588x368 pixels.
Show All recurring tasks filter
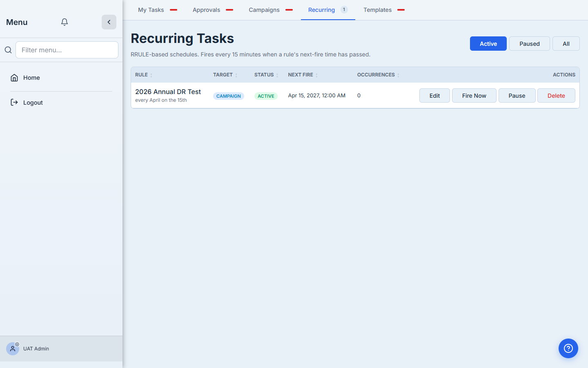[566, 44]
